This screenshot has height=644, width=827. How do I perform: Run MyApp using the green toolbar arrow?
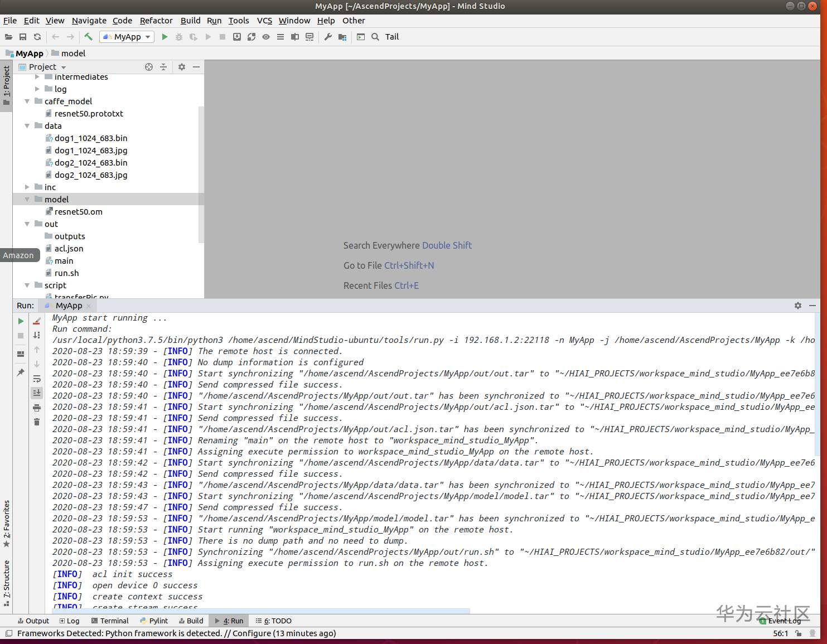(x=165, y=37)
